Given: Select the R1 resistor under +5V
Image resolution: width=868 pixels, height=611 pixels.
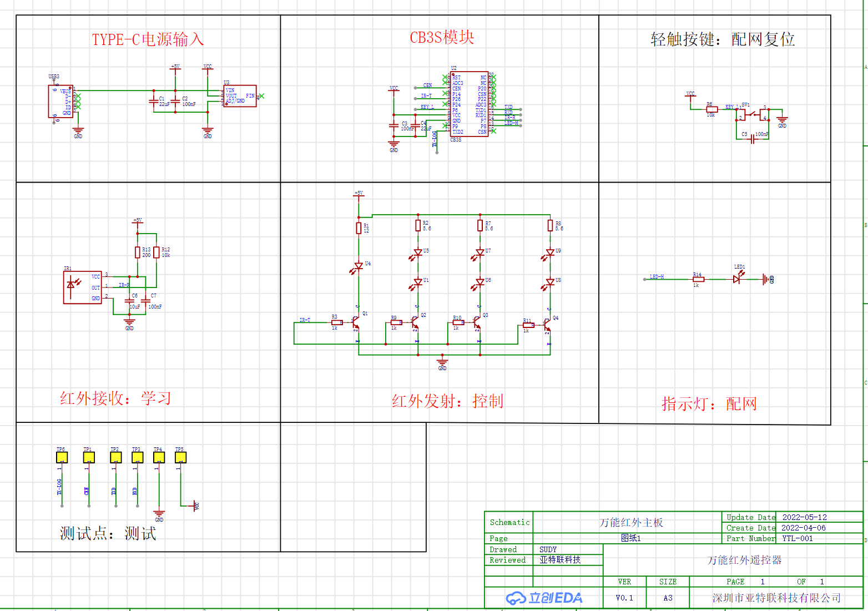Looking at the screenshot, I should click(359, 228).
